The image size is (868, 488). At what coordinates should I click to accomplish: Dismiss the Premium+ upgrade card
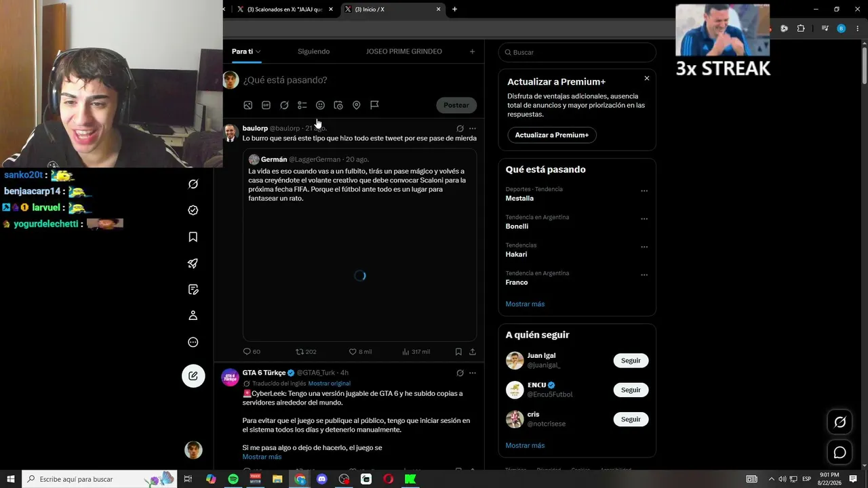[647, 79]
